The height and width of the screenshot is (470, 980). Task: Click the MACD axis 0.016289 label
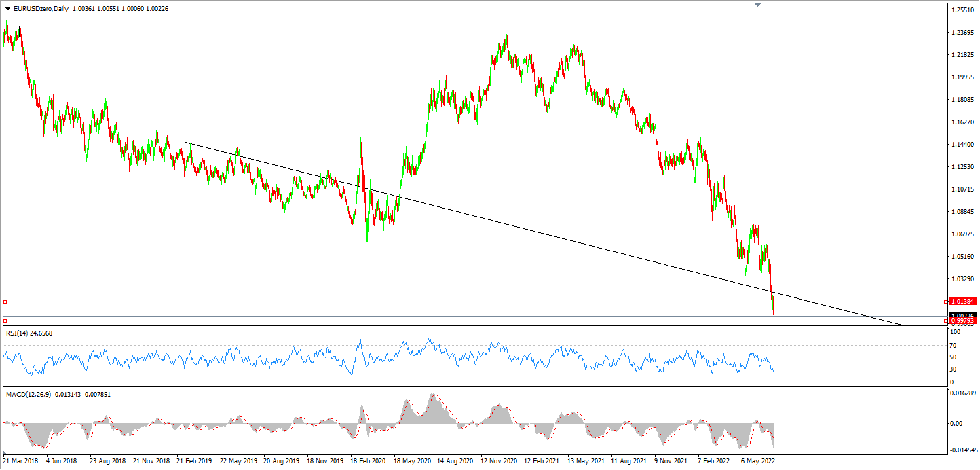click(x=963, y=393)
